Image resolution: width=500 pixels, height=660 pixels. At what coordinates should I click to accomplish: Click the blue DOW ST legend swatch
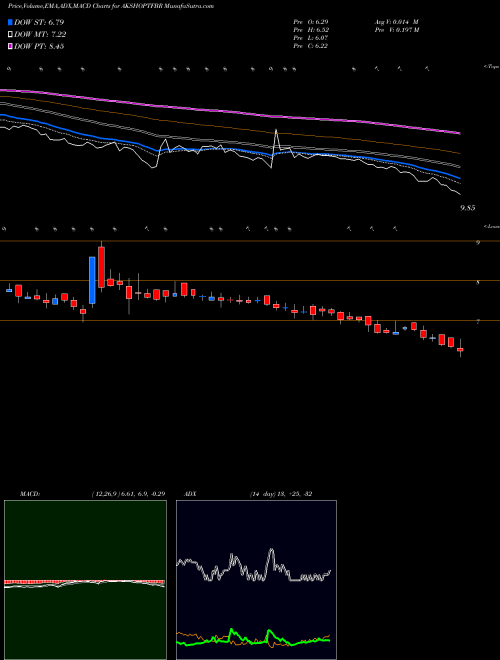coord(10,22)
